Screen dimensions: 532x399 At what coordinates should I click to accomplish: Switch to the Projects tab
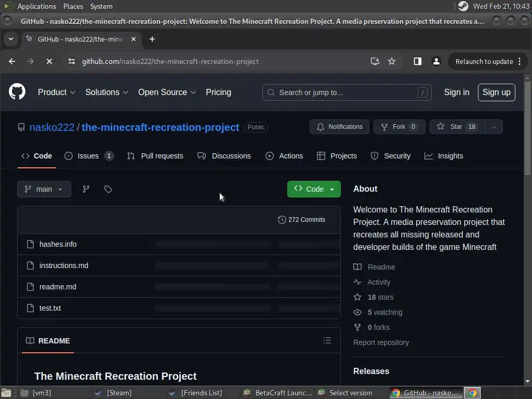(x=337, y=156)
